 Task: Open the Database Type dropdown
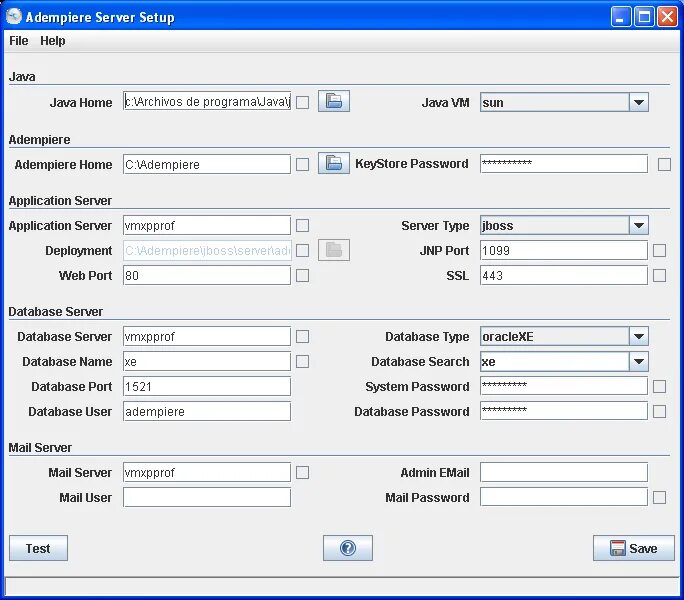(x=639, y=336)
